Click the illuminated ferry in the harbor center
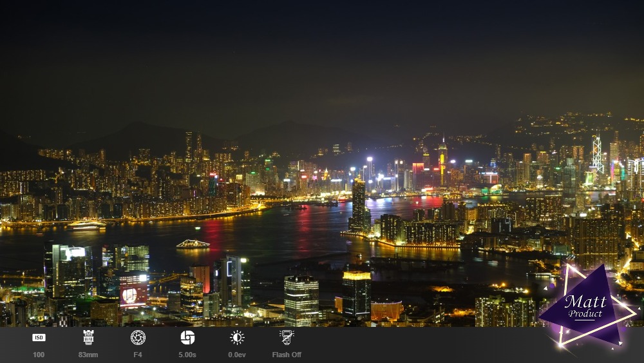644x363 pixels. click(x=193, y=244)
